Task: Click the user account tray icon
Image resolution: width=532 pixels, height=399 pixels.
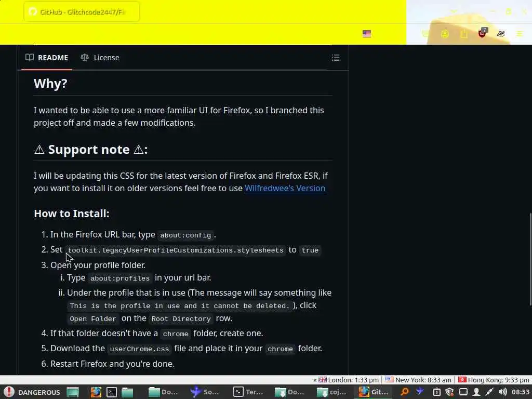Action: (x=476, y=392)
